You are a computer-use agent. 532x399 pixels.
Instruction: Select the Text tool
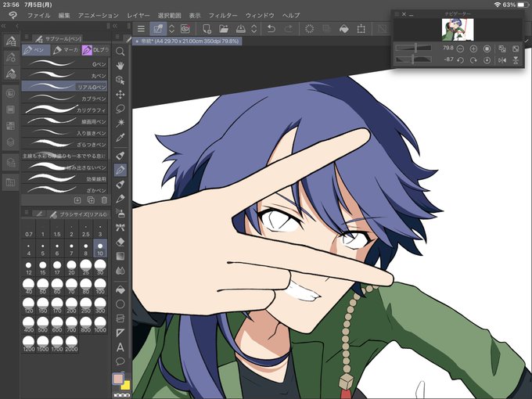[120, 347]
